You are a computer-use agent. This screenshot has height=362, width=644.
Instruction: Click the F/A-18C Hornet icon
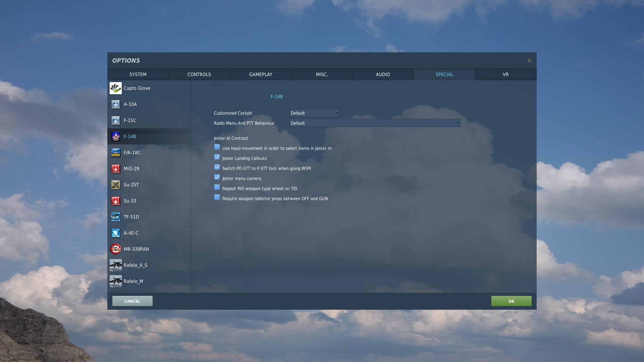click(115, 153)
